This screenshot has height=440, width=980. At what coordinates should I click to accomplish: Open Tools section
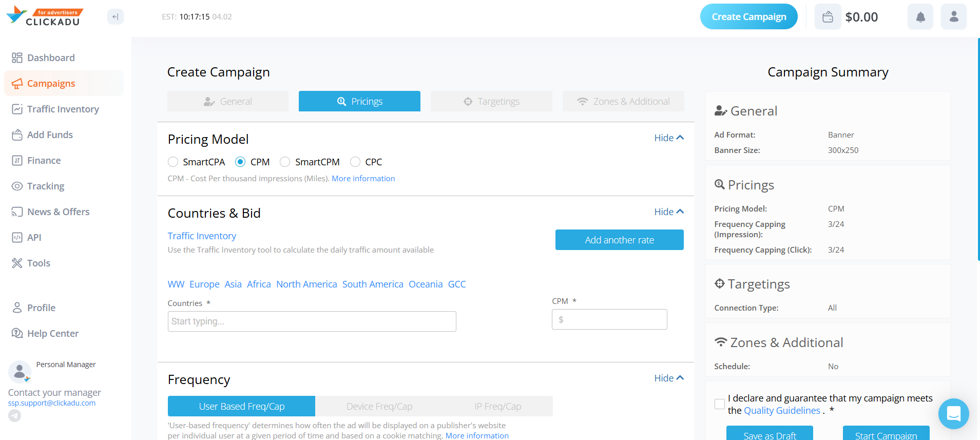pos(39,263)
